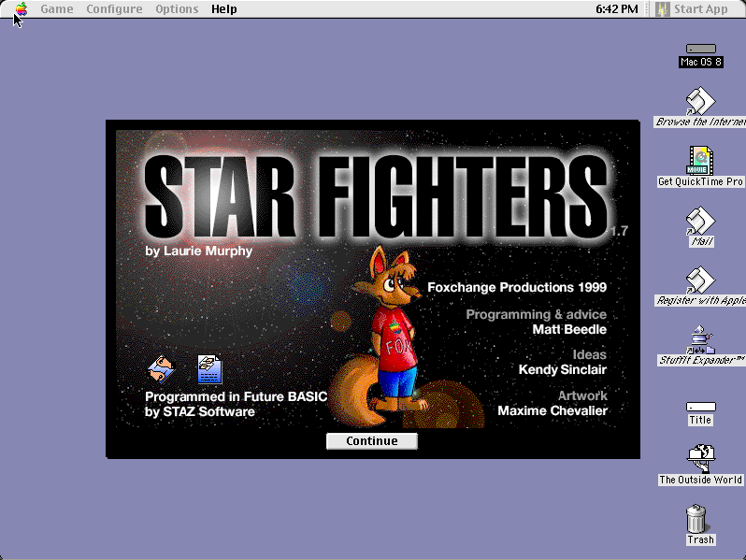Click 'Kendy Sinclair' credit name
Screen dimensions: 746x560
pyautogui.click(x=563, y=369)
